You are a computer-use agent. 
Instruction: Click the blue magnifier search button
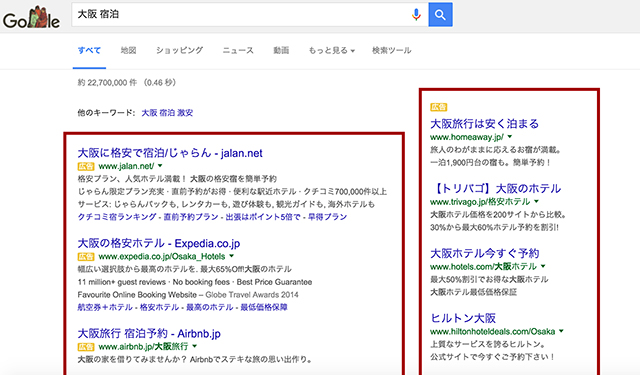coord(440,15)
